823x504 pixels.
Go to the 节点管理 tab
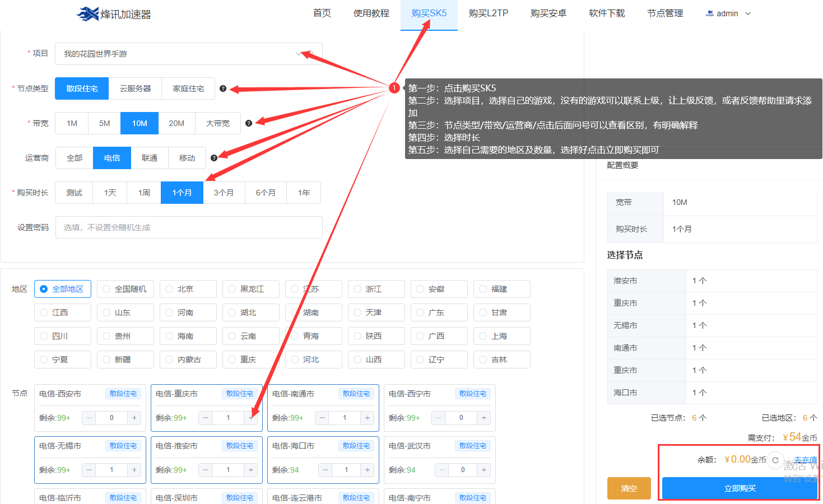pyautogui.click(x=665, y=13)
